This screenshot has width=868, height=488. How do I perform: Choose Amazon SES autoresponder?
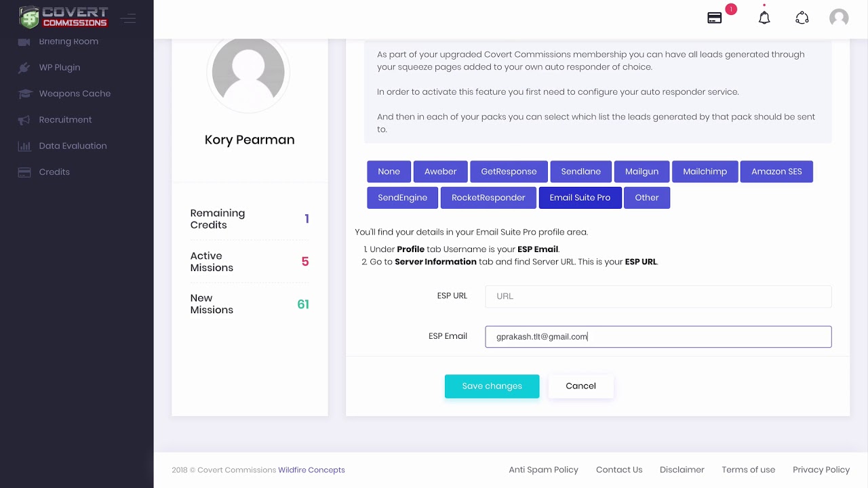776,171
